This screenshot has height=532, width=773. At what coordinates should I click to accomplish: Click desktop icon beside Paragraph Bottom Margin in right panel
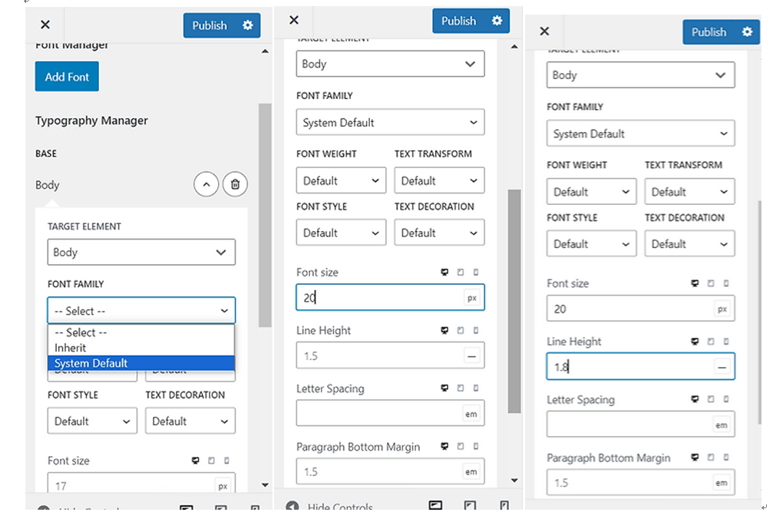tap(695, 458)
